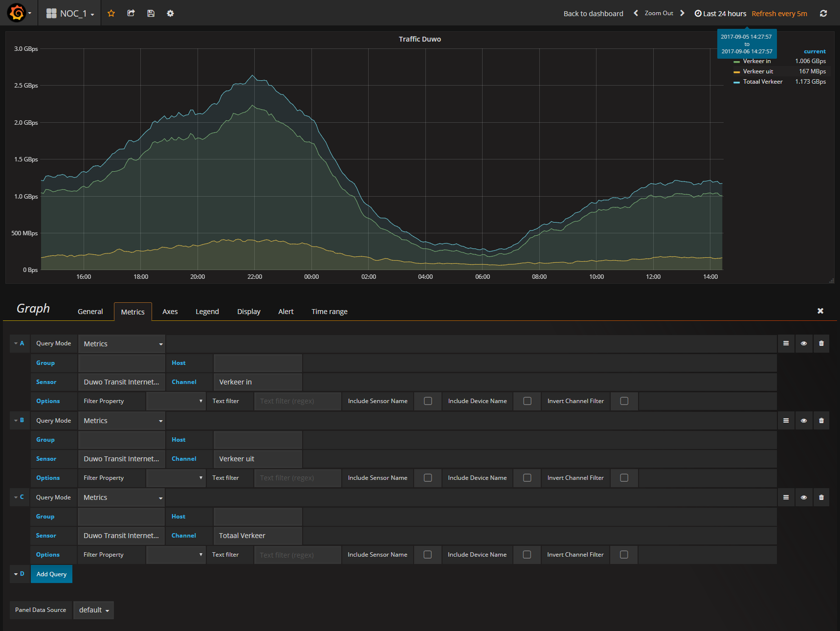Click the Grafana logo menu icon

(x=17, y=13)
